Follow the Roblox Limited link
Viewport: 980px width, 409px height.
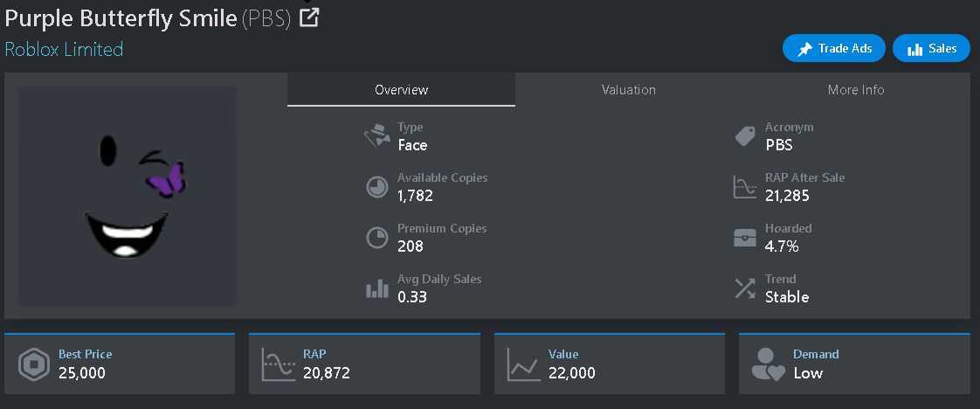coord(64,50)
